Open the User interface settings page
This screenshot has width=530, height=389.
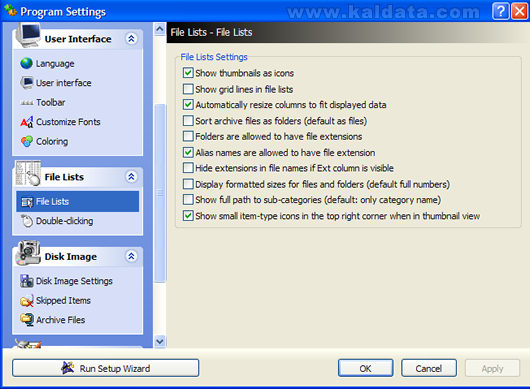[64, 83]
